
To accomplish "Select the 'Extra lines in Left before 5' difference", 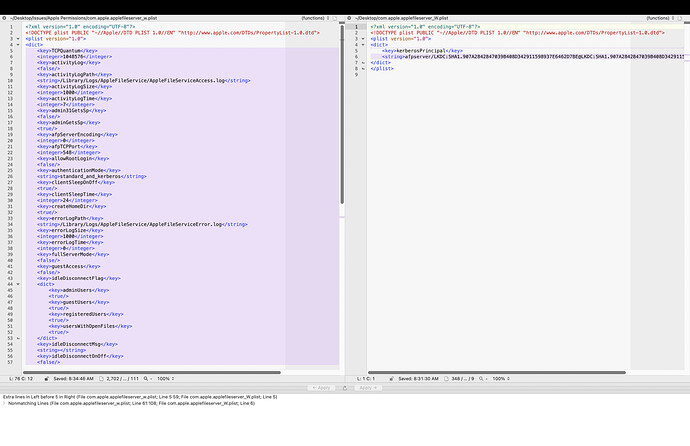I will coord(140,397).
